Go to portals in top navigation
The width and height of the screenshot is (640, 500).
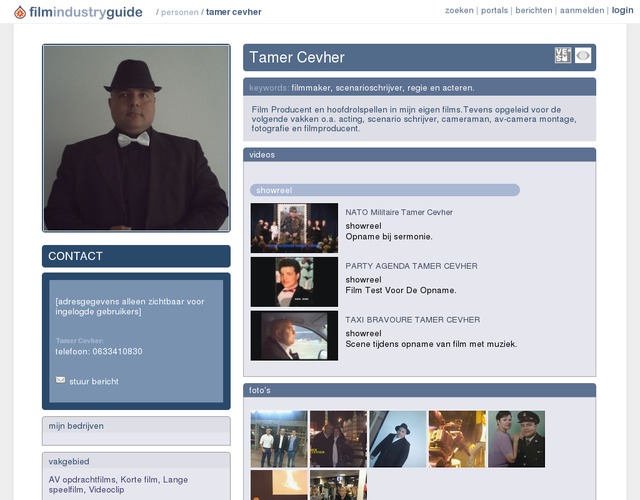494,10
